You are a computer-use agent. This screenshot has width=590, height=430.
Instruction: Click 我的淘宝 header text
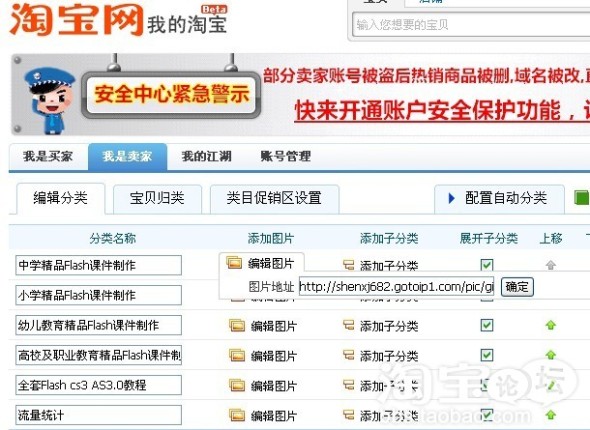pos(187,24)
